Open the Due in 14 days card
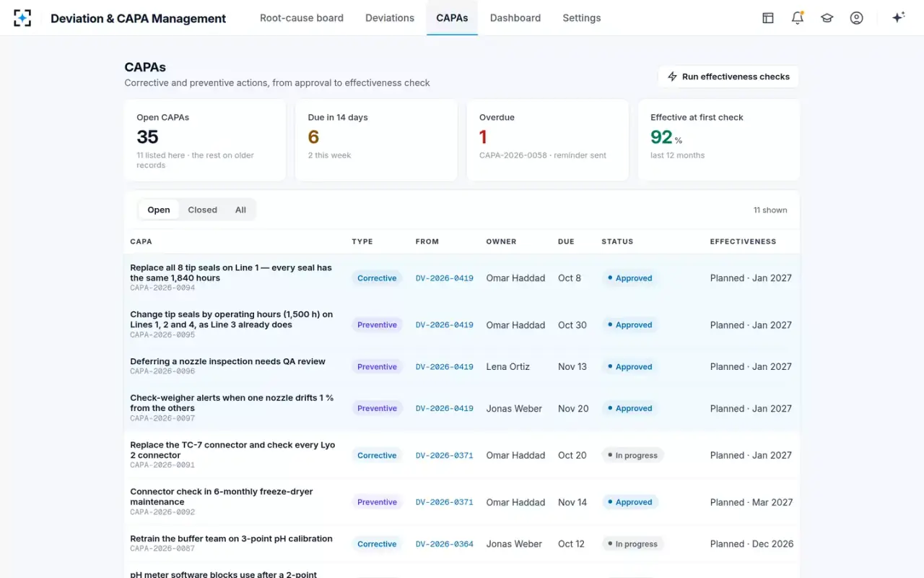The image size is (924, 578). tap(376, 140)
